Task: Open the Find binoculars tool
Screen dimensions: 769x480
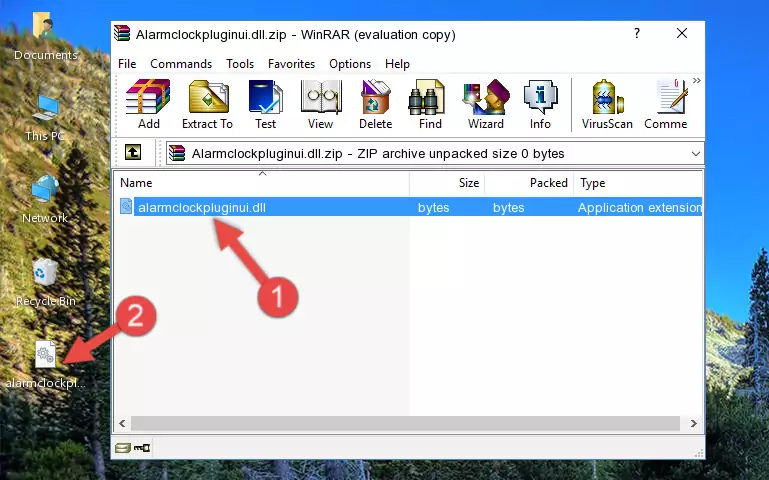Action: [430, 104]
